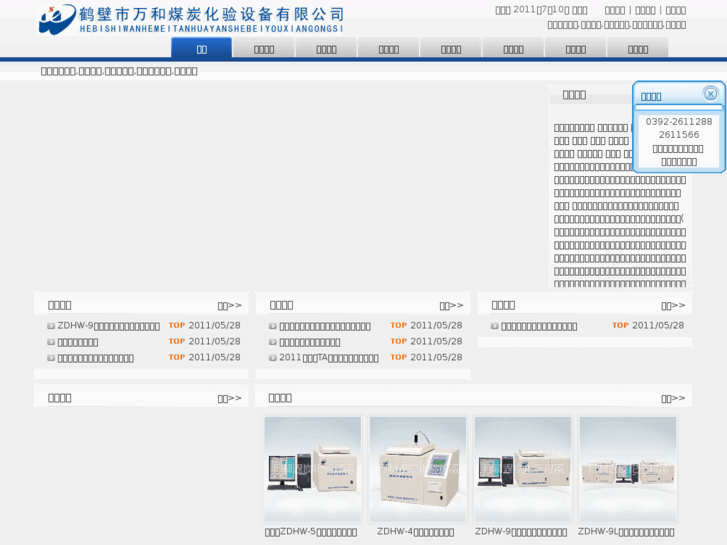Open the ZDHW-4 product image
The image size is (727, 545).
[x=417, y=468]
